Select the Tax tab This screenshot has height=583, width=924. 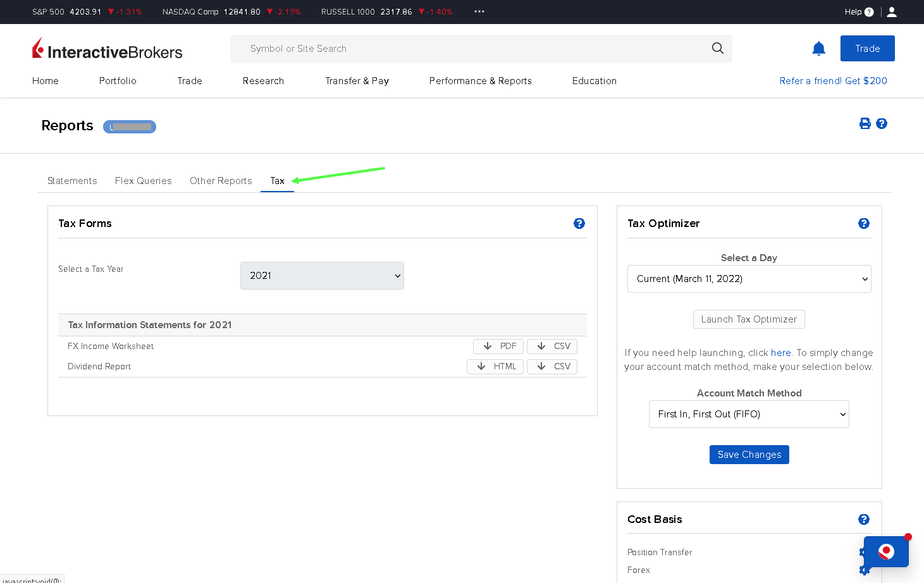coord(277,181)
